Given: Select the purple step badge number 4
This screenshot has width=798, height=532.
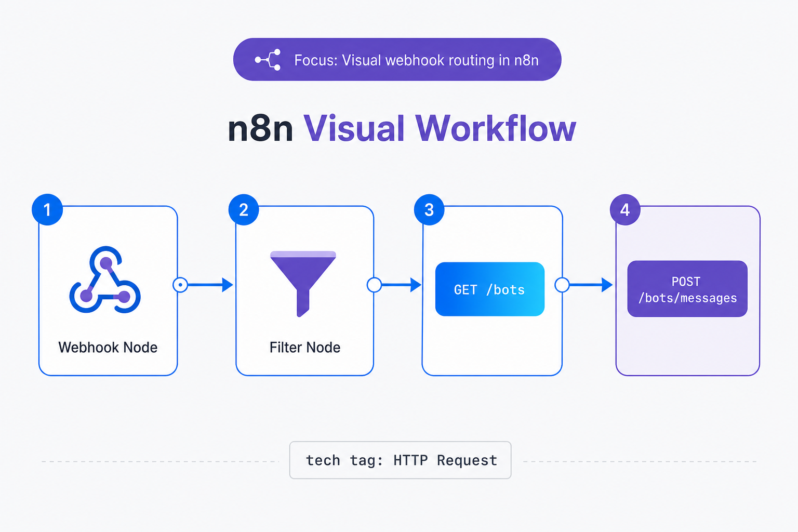Looking at the screenshot, I should [625, 210].
